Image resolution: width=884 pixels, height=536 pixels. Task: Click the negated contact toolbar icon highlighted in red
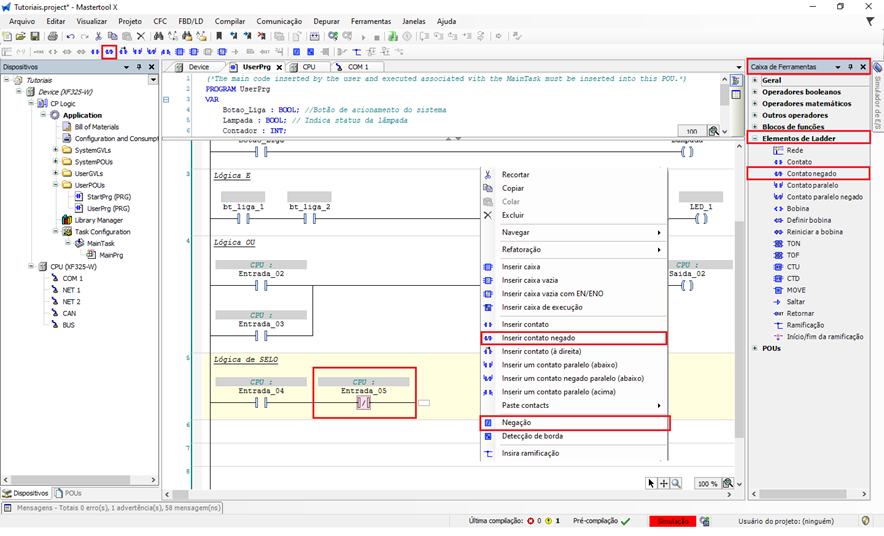pyautogui.click(x=108, y=51)
